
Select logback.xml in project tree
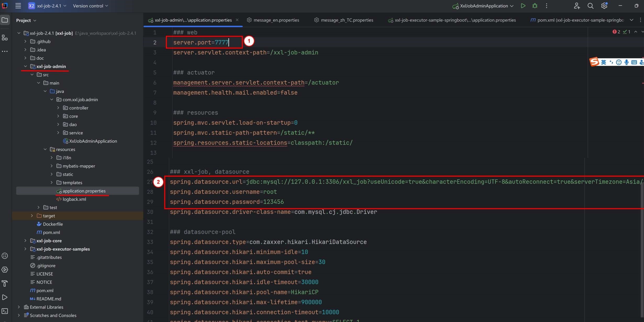74,199
